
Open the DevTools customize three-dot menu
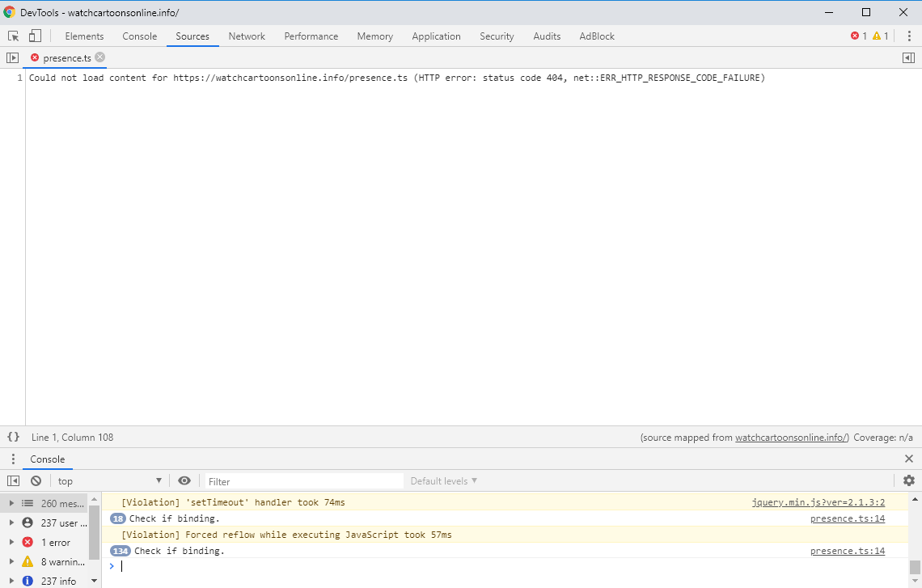[910, 36]
